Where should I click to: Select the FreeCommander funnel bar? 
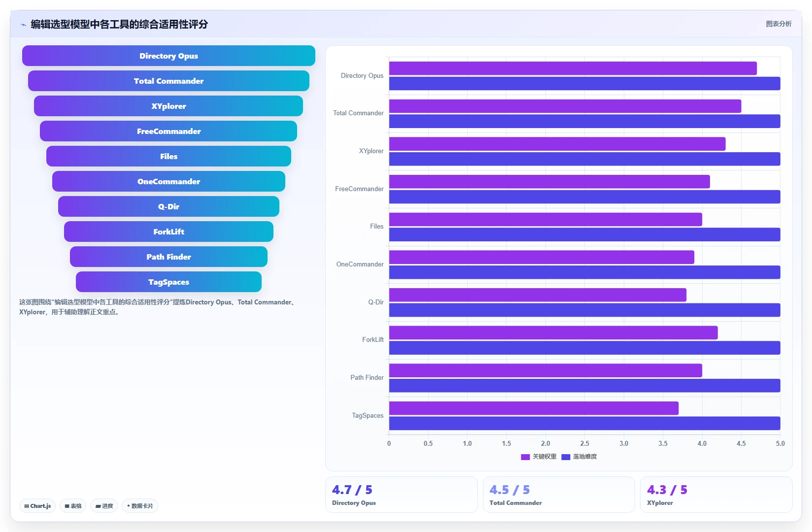point(169,131)
